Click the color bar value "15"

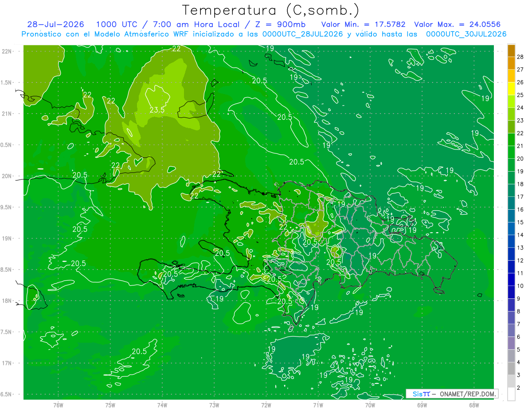[x=520, y=222]
